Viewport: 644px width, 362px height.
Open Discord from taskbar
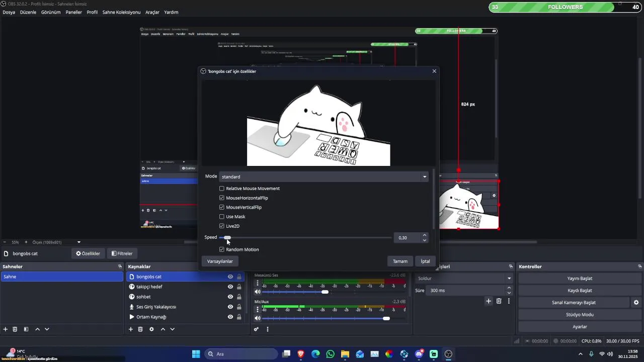[x=419, y=354]
